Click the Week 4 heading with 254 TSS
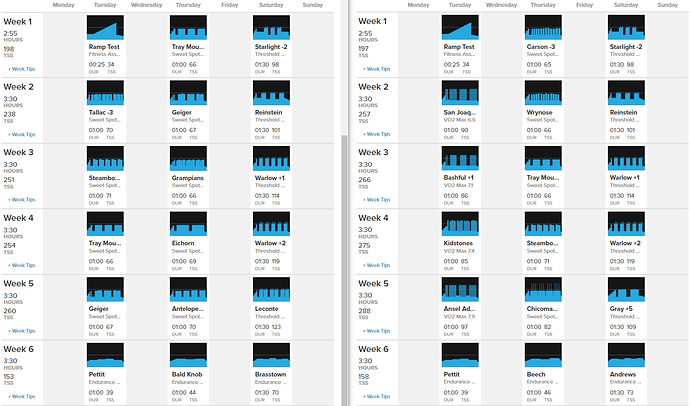 point(18,218)
